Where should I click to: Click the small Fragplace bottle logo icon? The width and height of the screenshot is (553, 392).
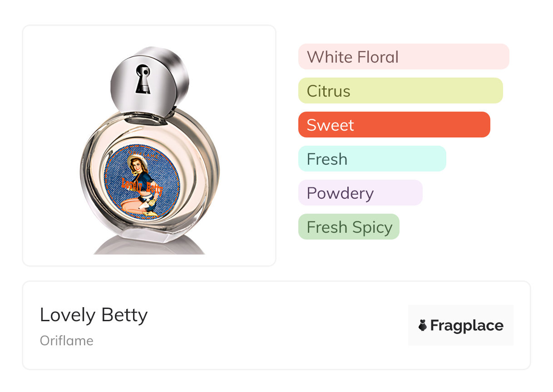[423, 325]
